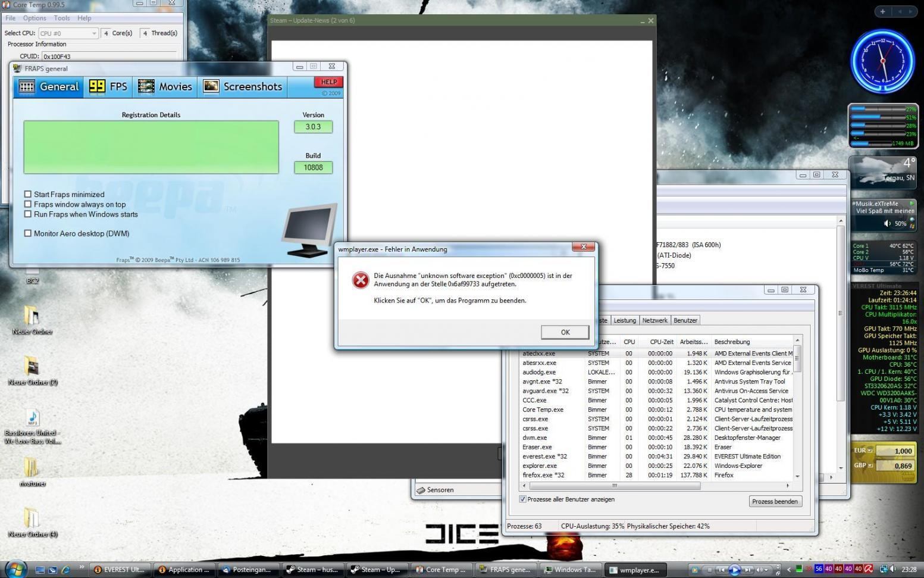
Task: Open the File menu in Core Temp
Action: pos(11,18)
